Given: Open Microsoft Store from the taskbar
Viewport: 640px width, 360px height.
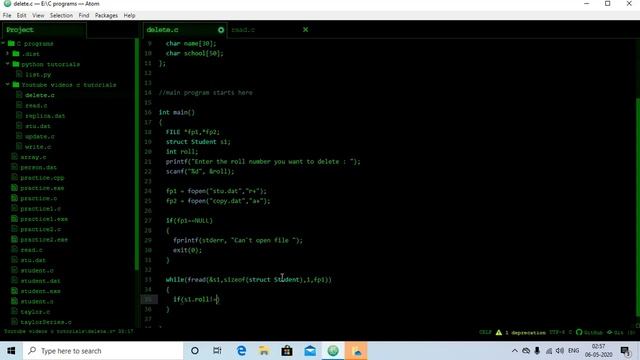Looking at the screenshot, I should (287, 351).
